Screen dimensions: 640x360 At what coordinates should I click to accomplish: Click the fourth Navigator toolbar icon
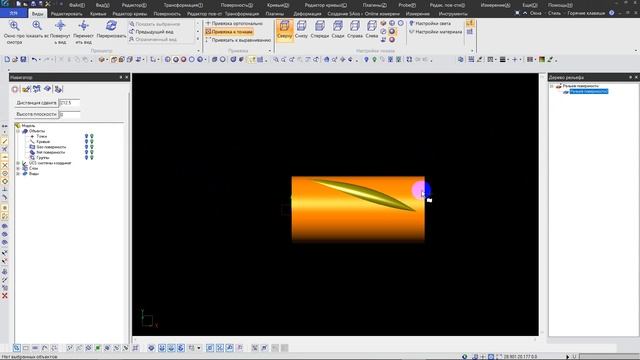click(x=47, y=89)
